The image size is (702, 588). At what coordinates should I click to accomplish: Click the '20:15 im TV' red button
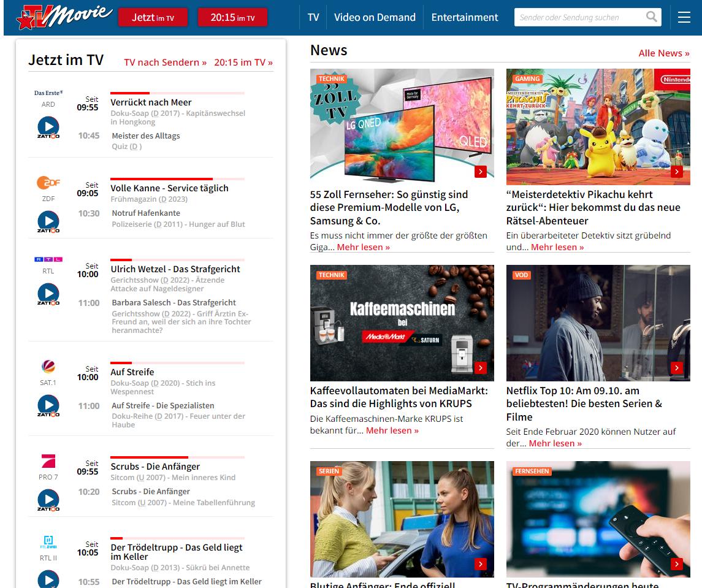click(x=232, y=17)
